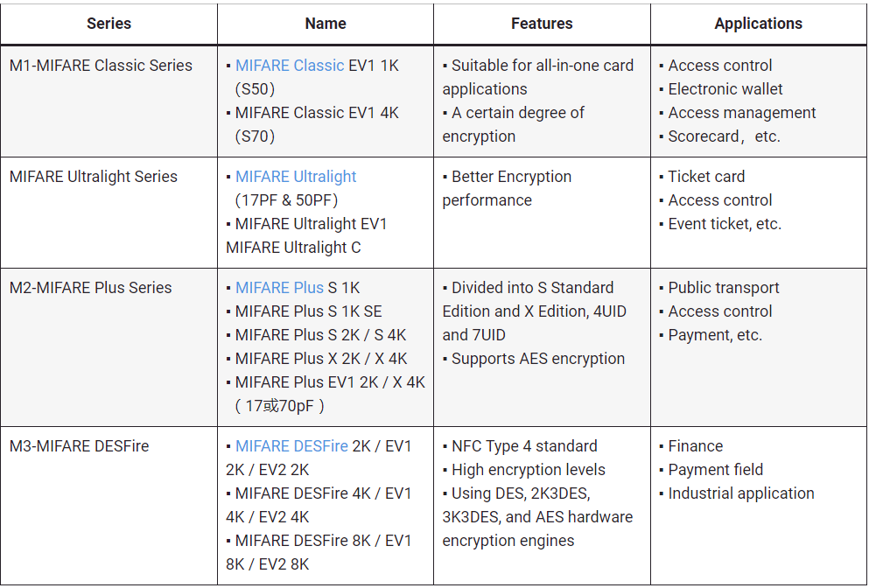869x588 pixels.
Task: Click the Supports AES encryption text
Action: [537, 359]
